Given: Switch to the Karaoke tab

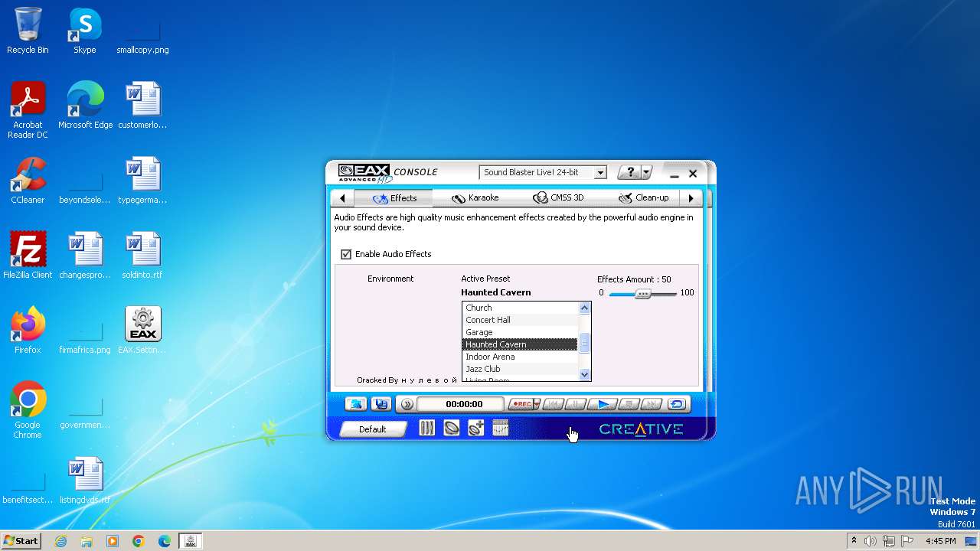Looking at the screenshot, I should click(x=475, y=198).
